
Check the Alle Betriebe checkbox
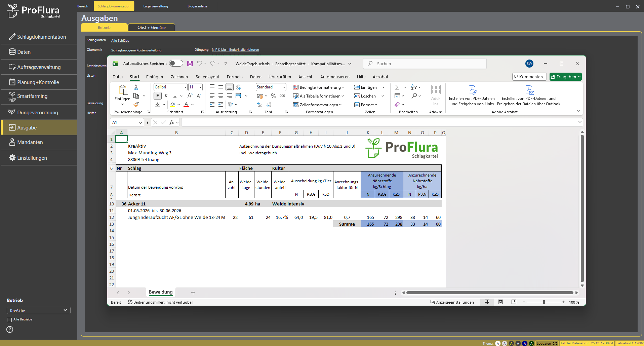[9, 320]
